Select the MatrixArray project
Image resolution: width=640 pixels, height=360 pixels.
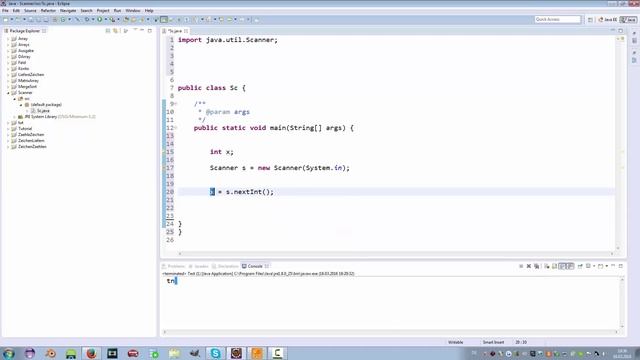(28, 81)
